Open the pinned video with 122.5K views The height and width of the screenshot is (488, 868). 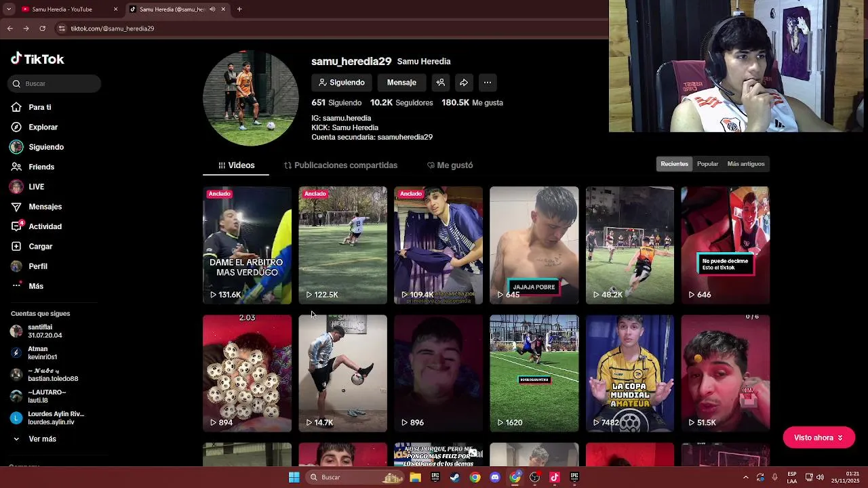coord(342,245)
